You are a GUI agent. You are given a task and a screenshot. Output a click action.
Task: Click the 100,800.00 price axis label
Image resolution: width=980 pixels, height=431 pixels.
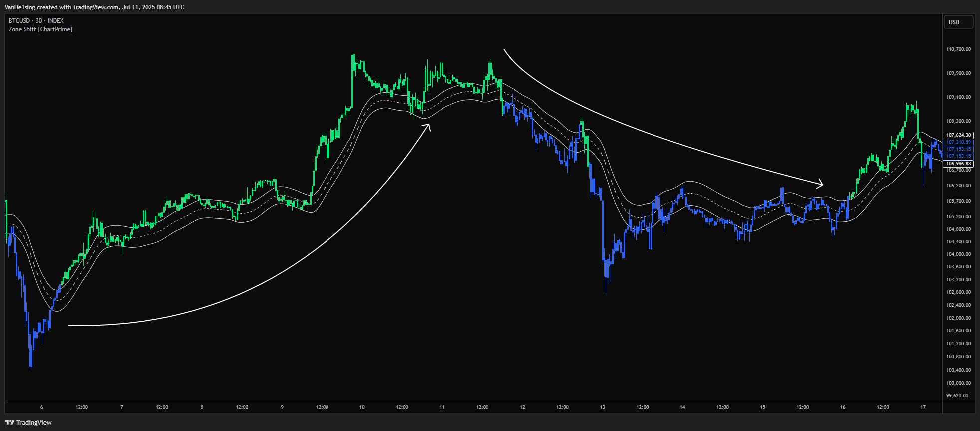point(958,357)
